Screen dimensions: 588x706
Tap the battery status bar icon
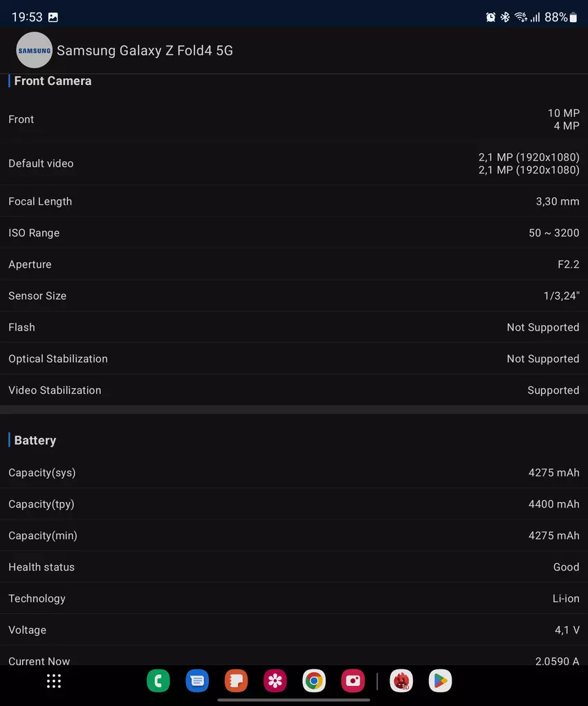[573, 17]
